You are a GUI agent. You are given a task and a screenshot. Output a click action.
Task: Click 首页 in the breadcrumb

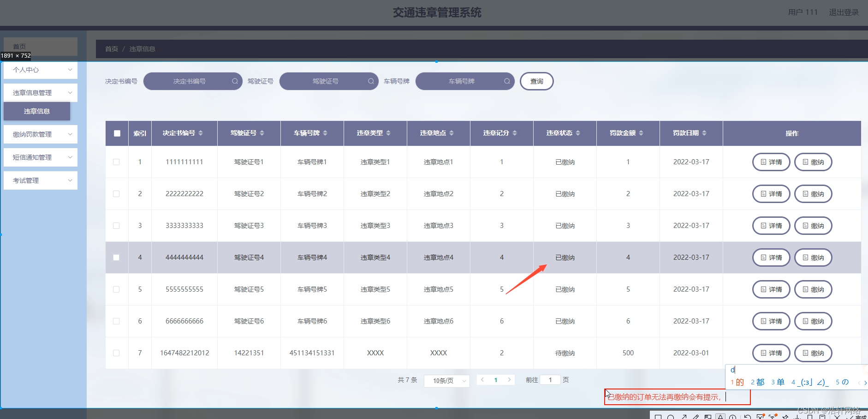(x=111, y=48)
